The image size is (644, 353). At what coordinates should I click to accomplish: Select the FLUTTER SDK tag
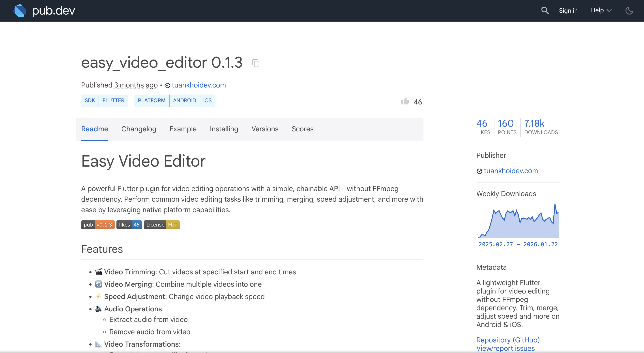tap(113, 100)
